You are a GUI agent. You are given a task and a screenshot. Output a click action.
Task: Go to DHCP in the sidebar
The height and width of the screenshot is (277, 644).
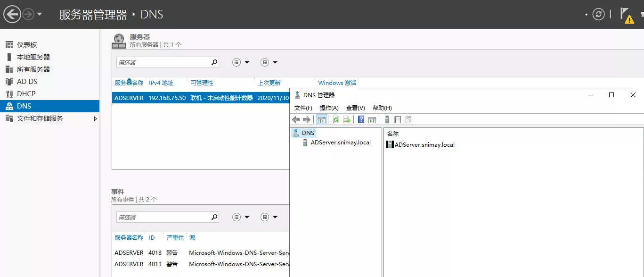[26, 94]
